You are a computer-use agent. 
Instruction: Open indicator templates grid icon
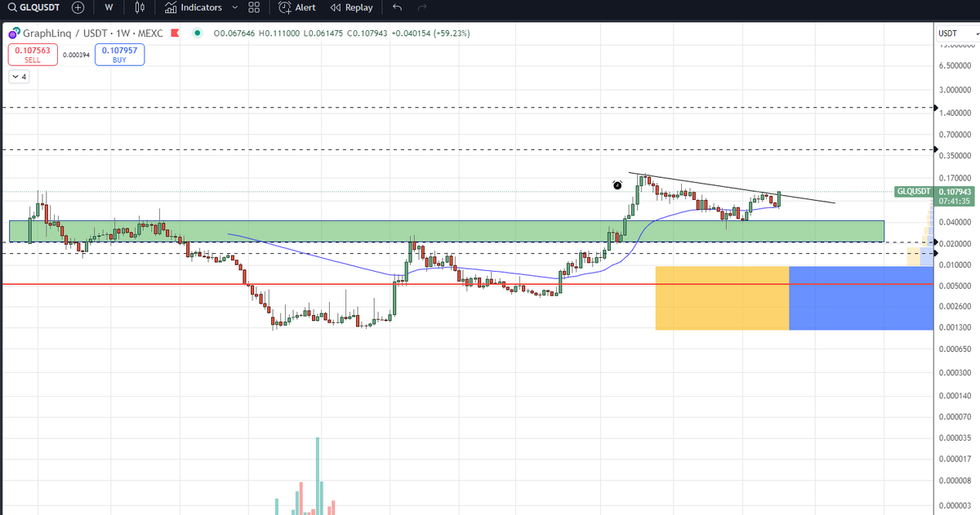pyautogui.click(x=254, y=7)
